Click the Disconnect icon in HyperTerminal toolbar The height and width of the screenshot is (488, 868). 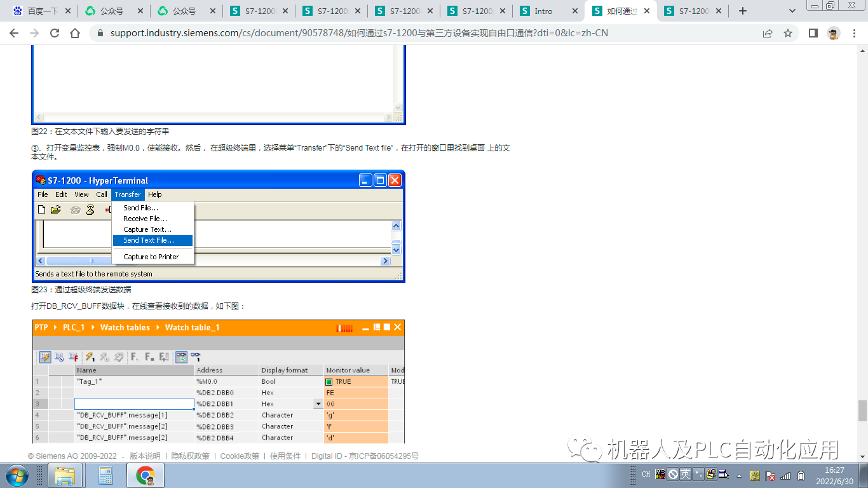tap(90, 210)
